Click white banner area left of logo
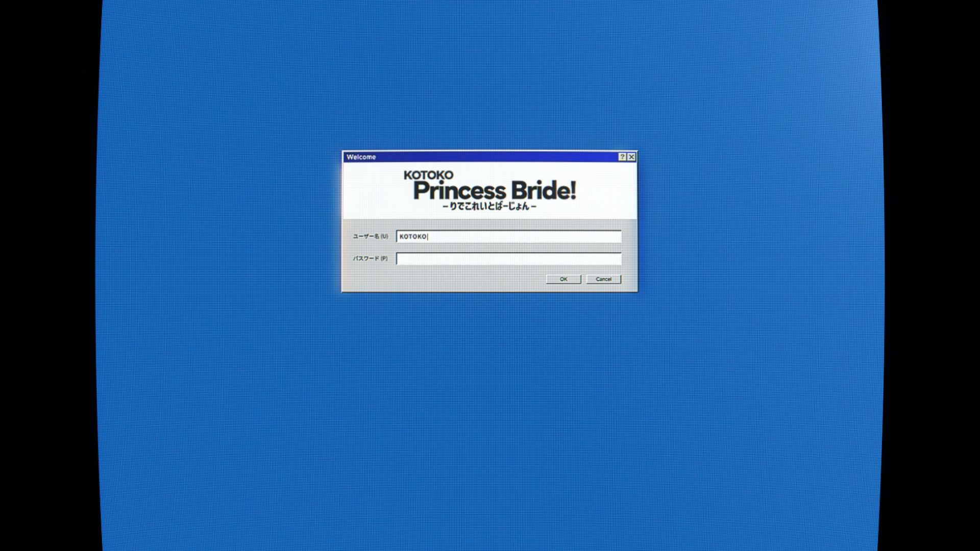Screen dimensions: 980x551 tap(373, 191)
